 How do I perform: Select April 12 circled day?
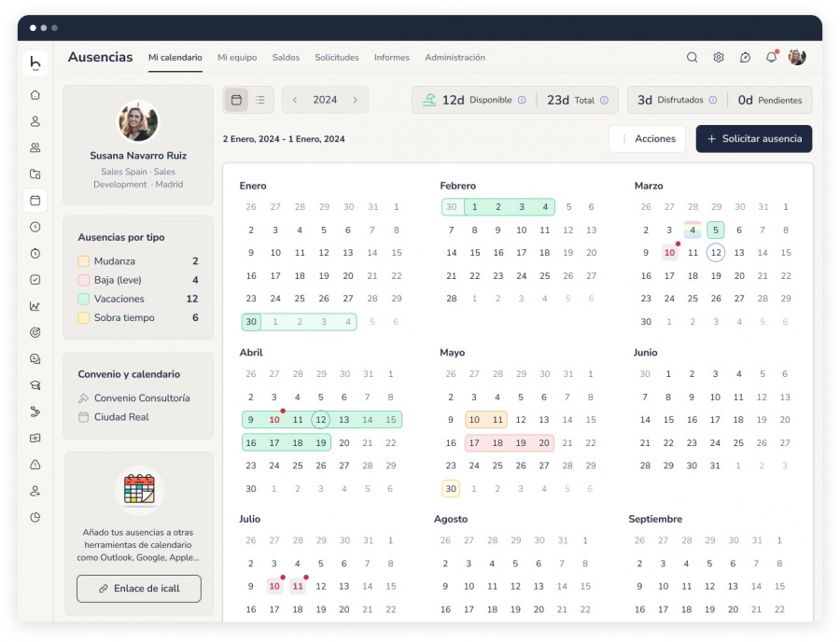click(x=320, y=420)
